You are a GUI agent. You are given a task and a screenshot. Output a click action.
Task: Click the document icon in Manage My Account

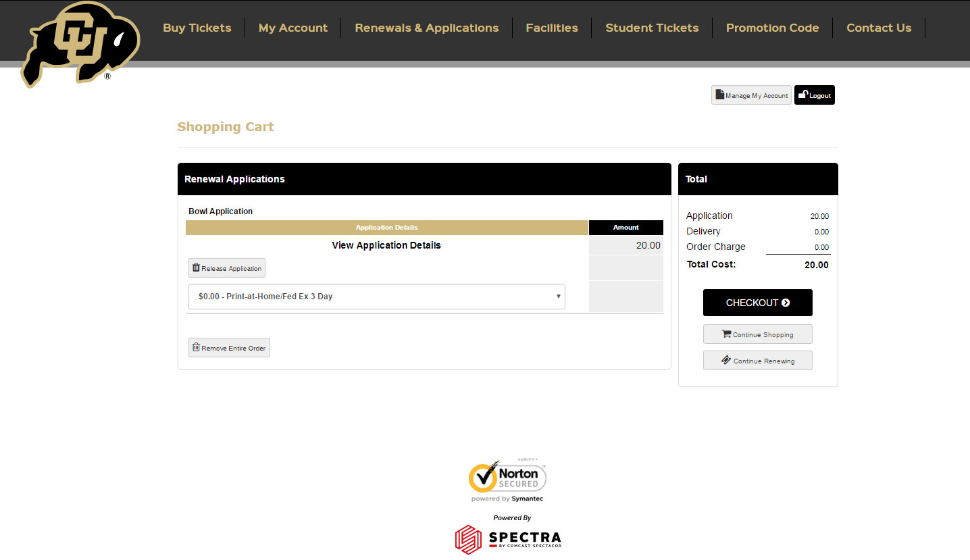coord(719,95)
